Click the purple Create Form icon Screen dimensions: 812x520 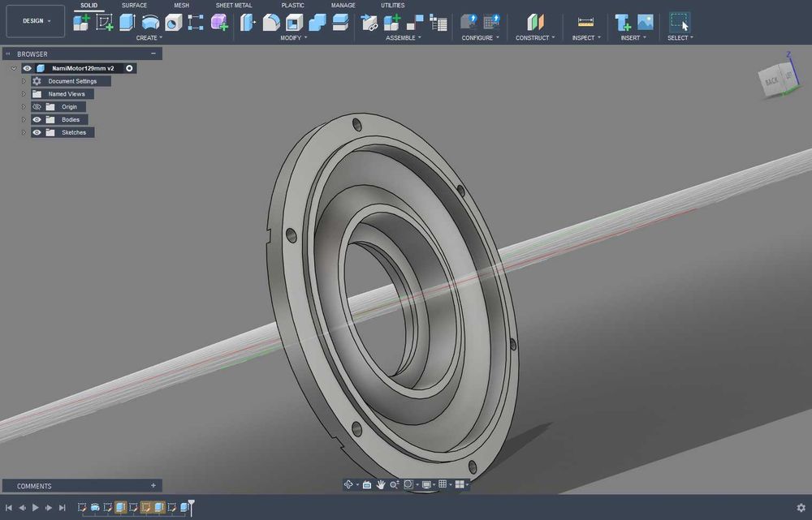pyautogui.click(x=219, y=23)
